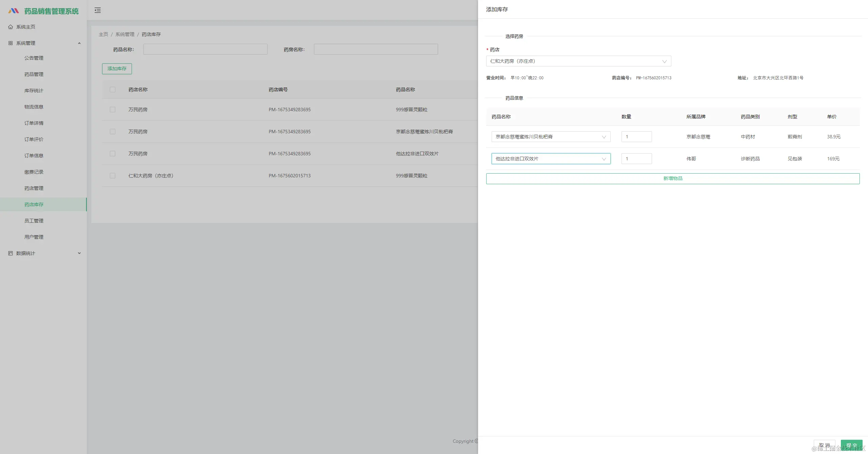Click the 系统主页 home icon
This screenshot has height=454, width=868.
pyautogui.click(x=11, y=27)
